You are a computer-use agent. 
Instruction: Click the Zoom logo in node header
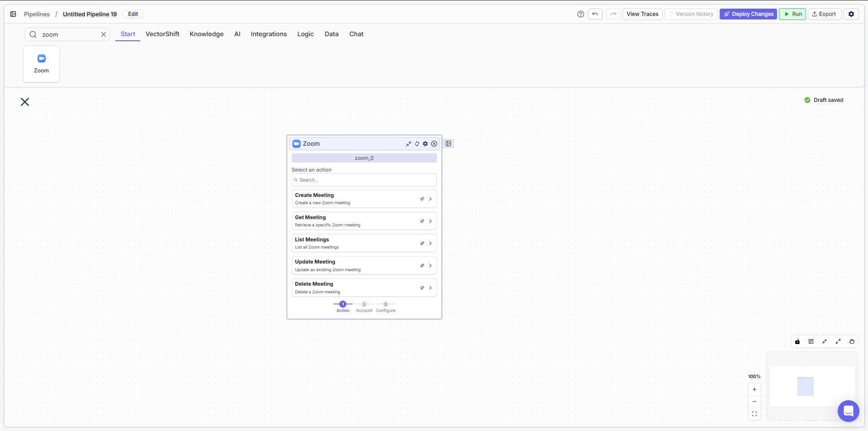click(x=297, y=144)
